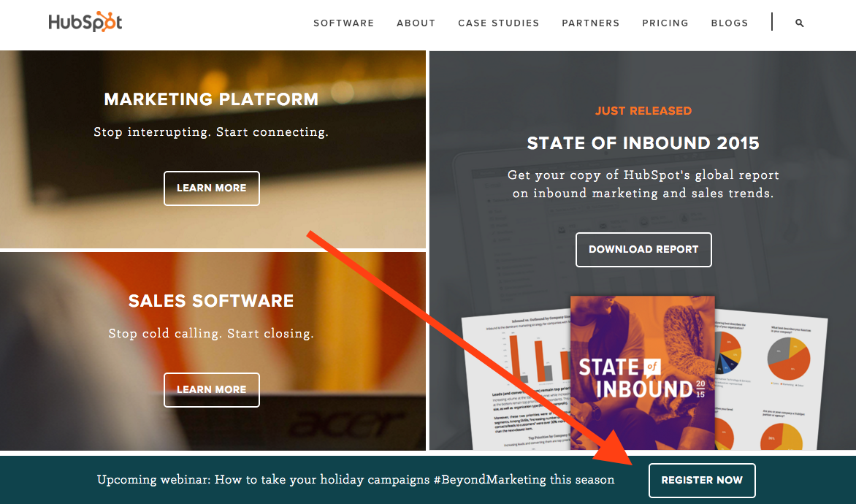
Task: Select Partners in top navigation
Action: click(x=591, y=23)
